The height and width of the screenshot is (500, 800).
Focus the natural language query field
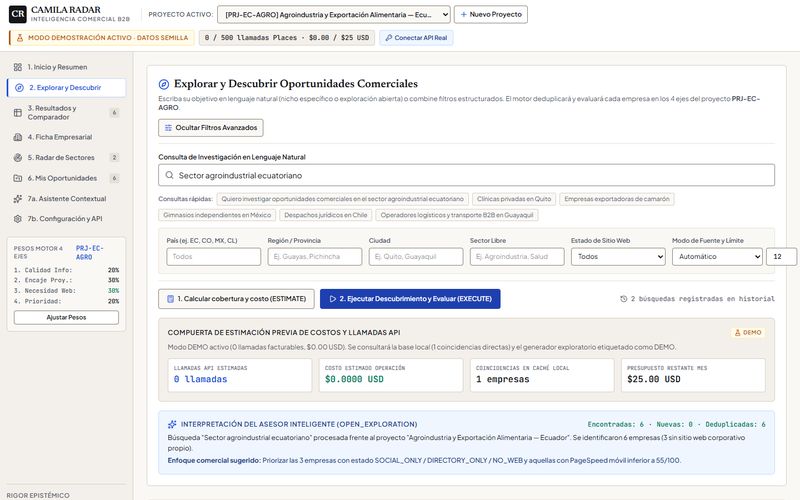coord(466,175)
